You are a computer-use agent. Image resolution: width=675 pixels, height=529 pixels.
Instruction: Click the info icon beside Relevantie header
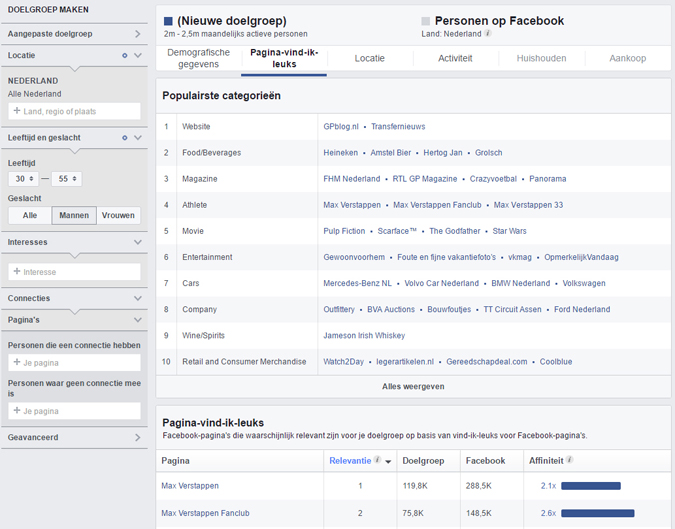tap(377, 460)
